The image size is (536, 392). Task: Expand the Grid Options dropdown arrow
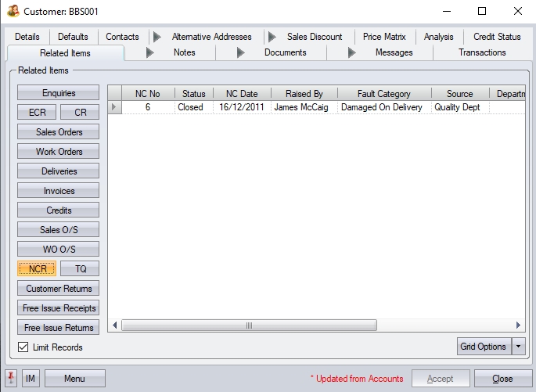click(518, 347)
